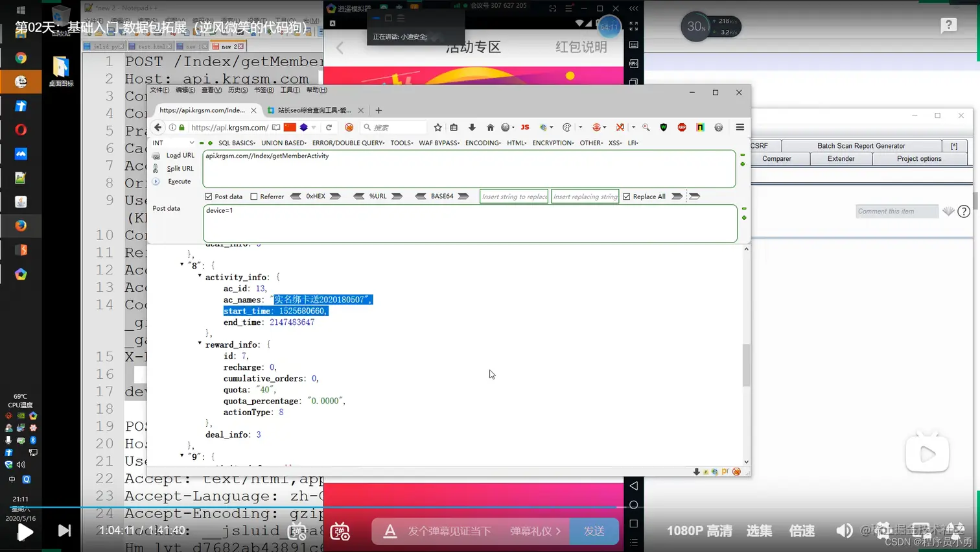This screenshot has width=980, height=552.
Task: Click the 发送 send danmaku button
Action: point(594,531)
